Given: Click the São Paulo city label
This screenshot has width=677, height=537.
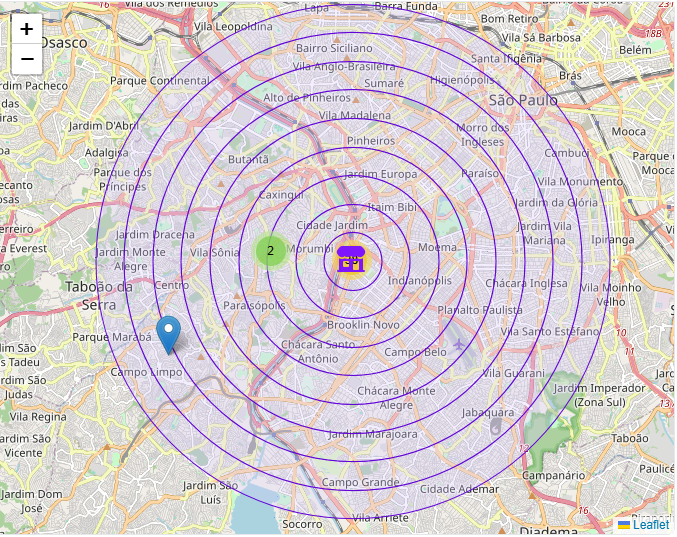Looking at the screenshot, I should tap(523, 100).
